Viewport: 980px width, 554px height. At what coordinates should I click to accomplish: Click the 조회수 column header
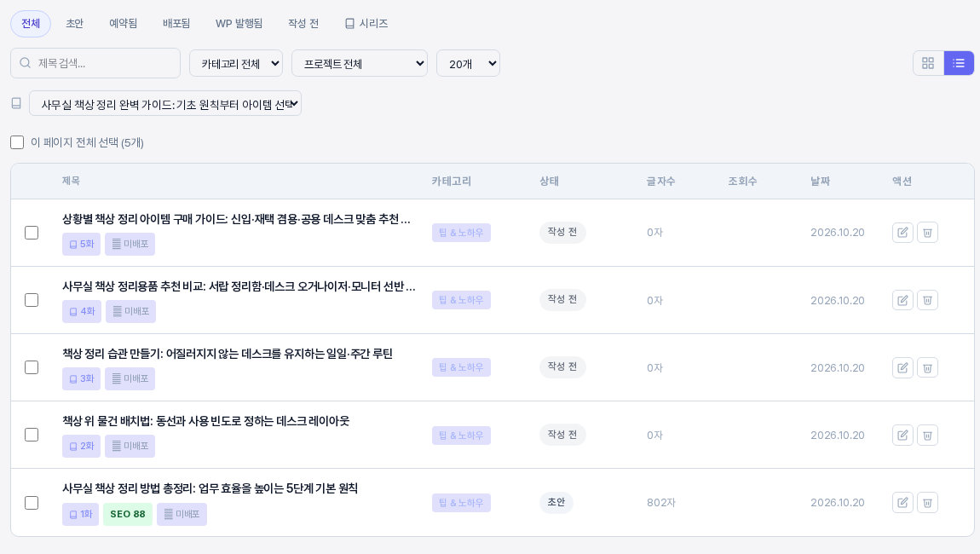[x=742, y=182]
